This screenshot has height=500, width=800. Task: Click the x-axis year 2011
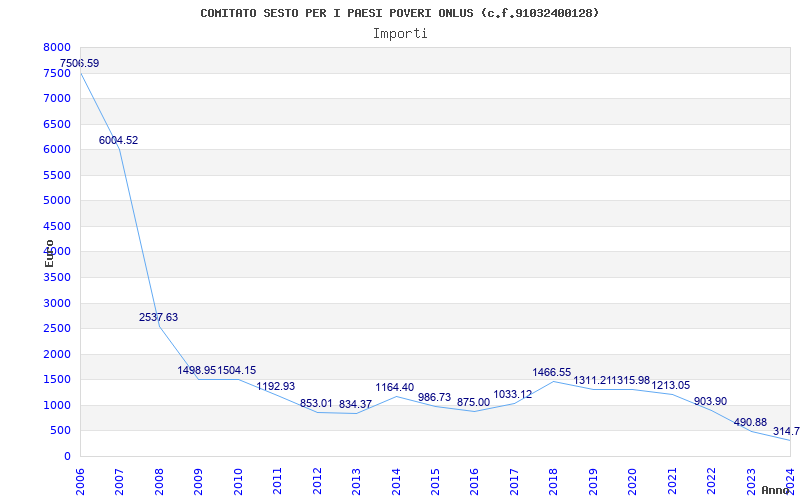[277, 482]
